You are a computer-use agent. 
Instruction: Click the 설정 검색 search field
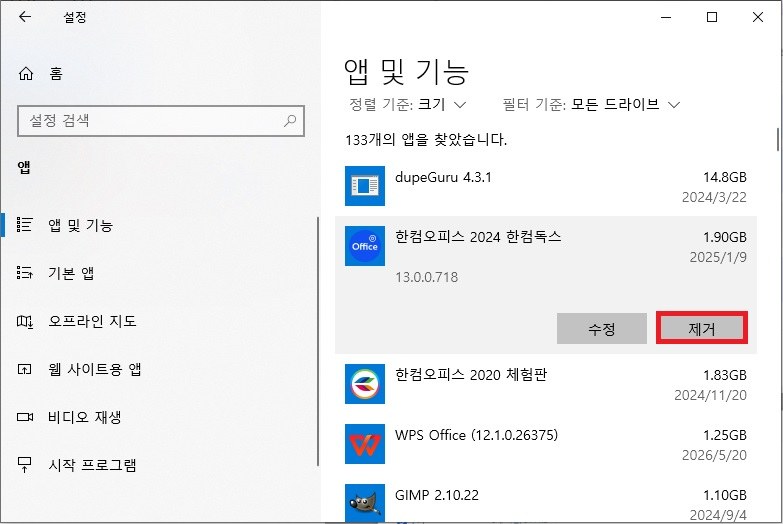tap(161, 121)
